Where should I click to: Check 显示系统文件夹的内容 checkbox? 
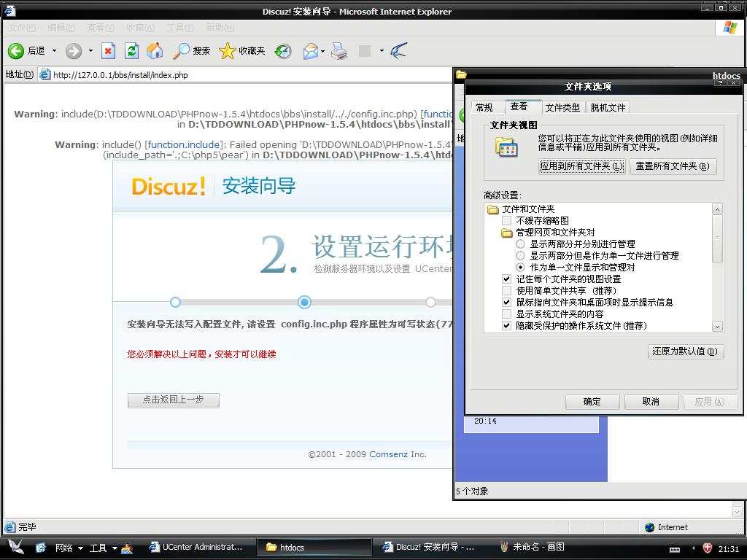coord(507,314)
